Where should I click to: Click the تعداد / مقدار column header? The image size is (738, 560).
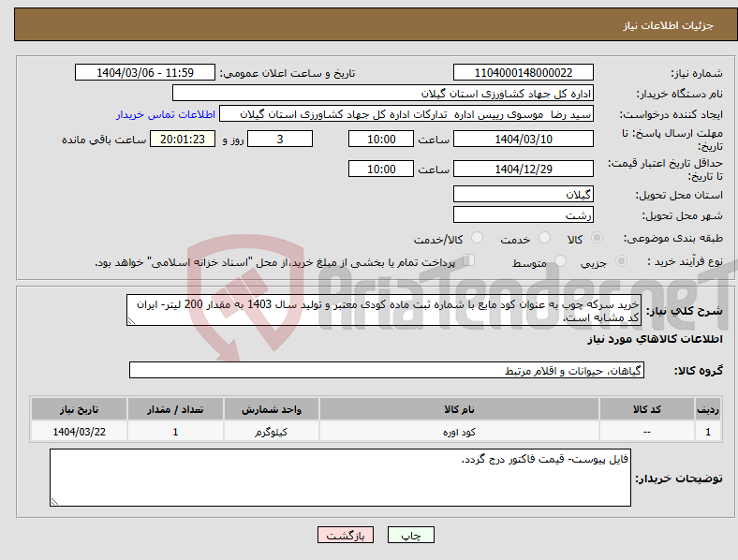click(x=175, y=409)
